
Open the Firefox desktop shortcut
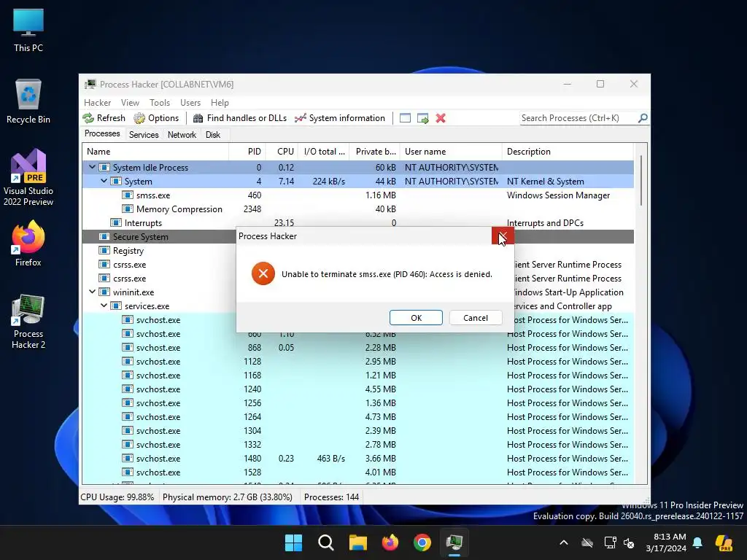pyautogui.click(x=28, y=244)
